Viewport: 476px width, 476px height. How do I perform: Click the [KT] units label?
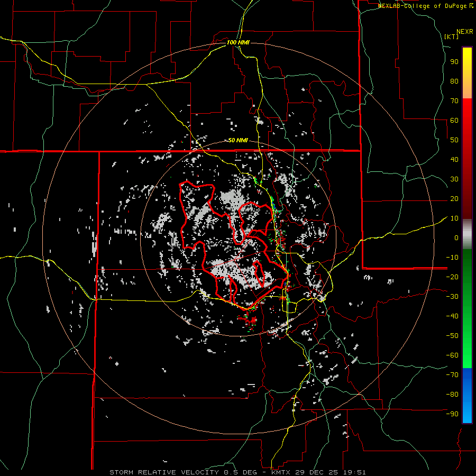451,36
